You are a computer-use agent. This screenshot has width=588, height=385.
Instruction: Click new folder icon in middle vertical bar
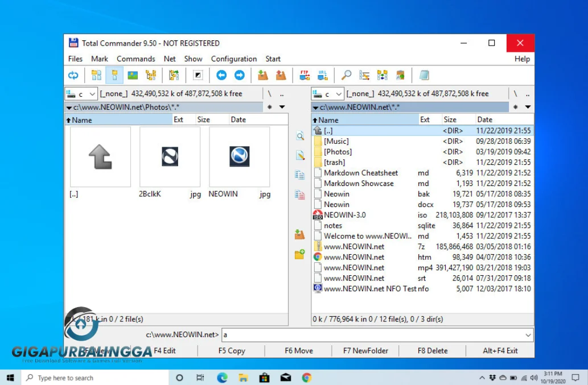[299, 254]
